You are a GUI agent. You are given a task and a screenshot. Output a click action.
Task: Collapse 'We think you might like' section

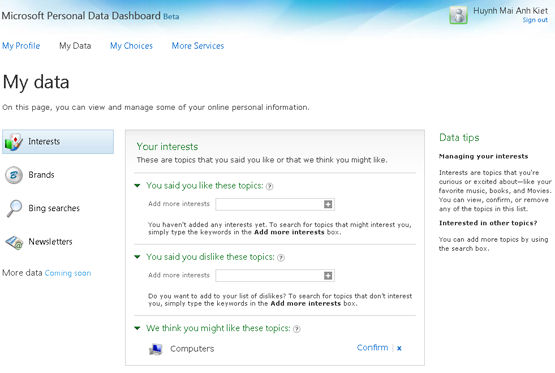click(137, 328)
